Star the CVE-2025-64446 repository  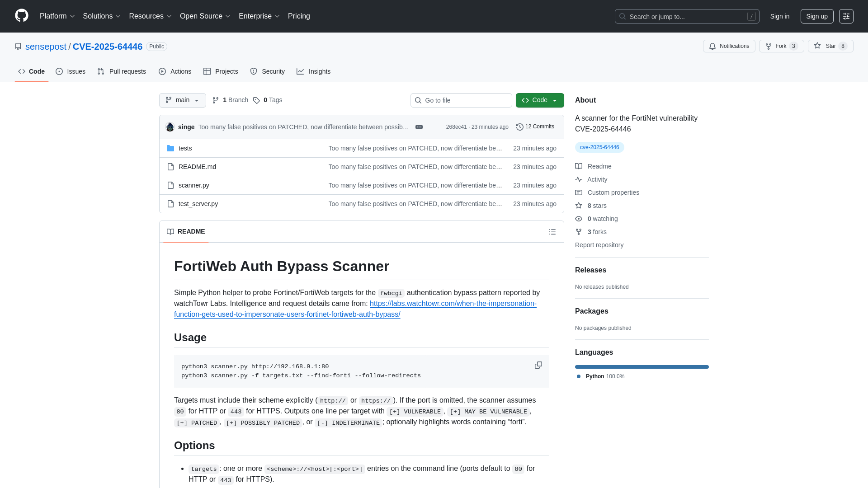[x=830, y=46]
